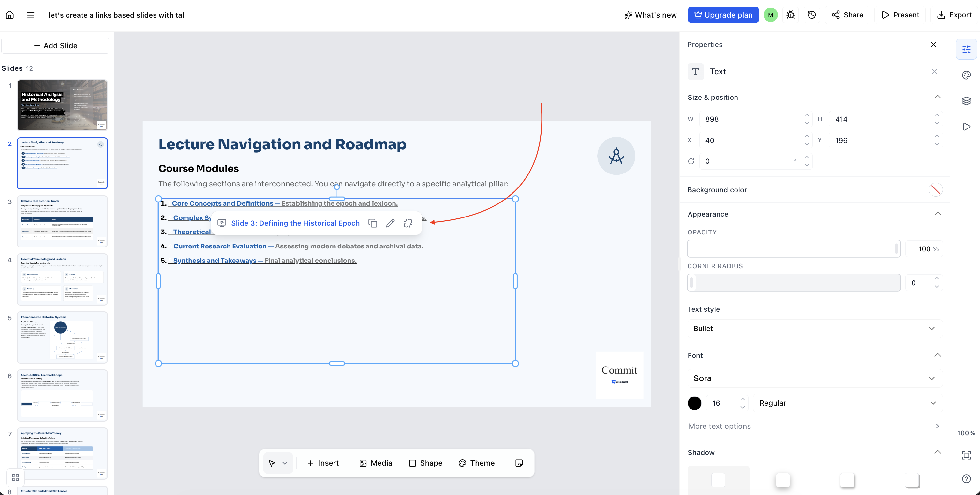This screenshot has height=495, width=980.
Task: Click Shape in bottom toolbar
Action: coord(425,463)
